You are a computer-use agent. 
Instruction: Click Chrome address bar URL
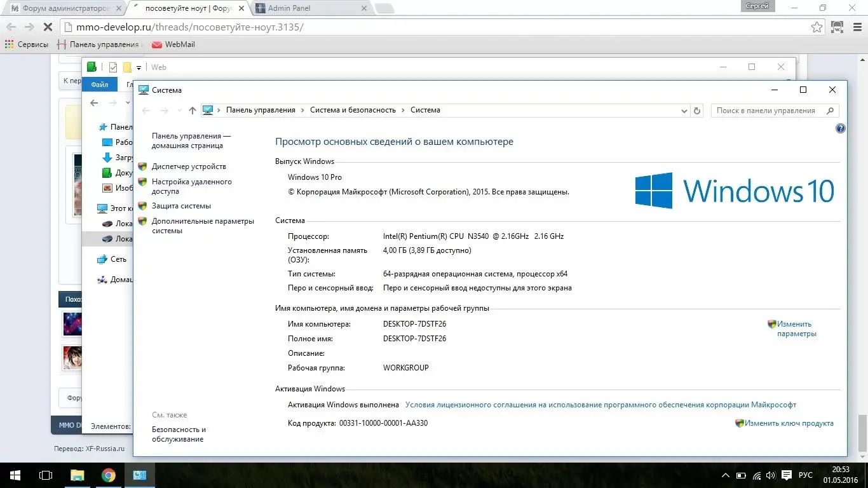pos(190,27)
